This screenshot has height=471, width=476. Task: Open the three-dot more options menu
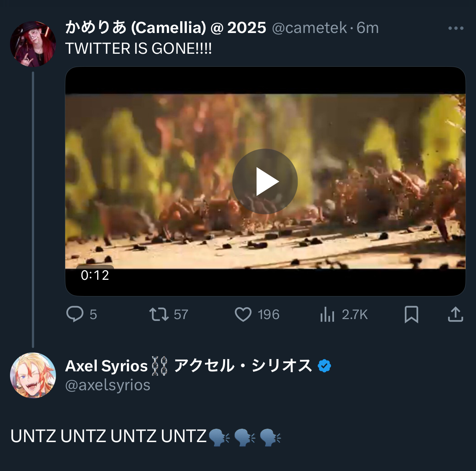[456, 28]
